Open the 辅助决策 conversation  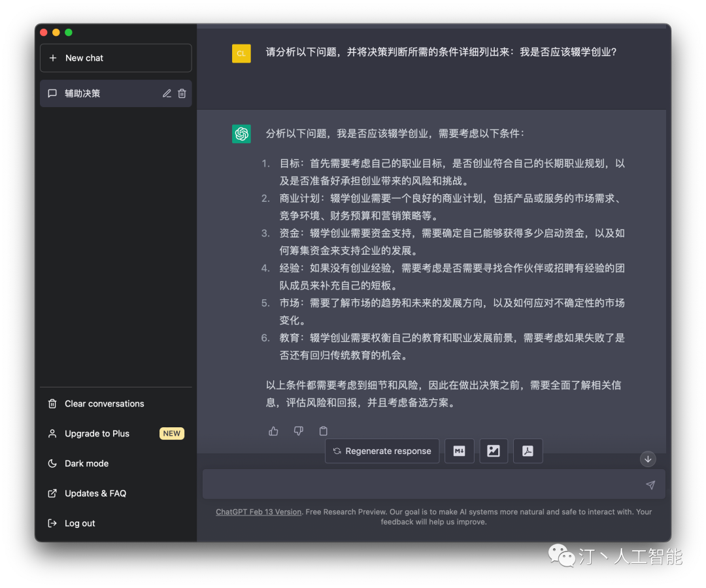[x=116, y=93]
